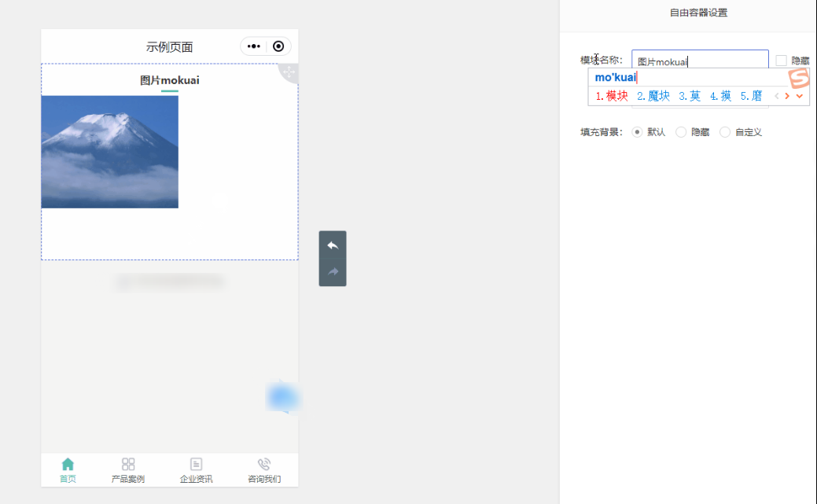Go to previous IME candidate page arrow
This screenshot has height=504, width=817.
click(776, 96)
